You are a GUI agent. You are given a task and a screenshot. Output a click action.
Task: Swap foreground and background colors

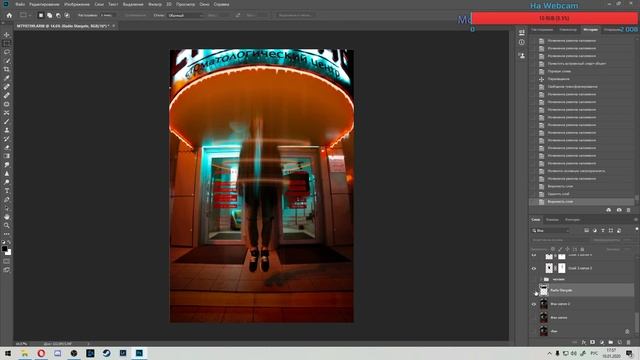(x=9, y=242)
